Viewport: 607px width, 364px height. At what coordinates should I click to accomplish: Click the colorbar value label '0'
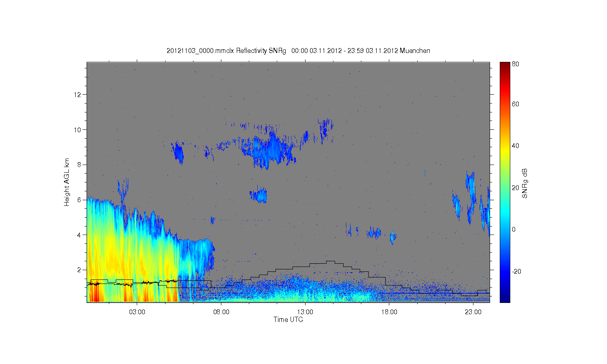pos(514,229)
